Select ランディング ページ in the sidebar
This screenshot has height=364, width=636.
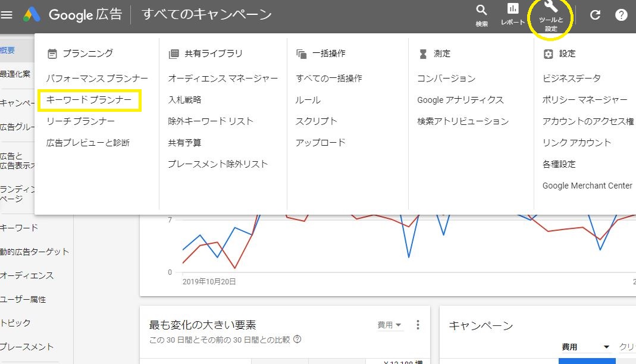click(17, 194)
